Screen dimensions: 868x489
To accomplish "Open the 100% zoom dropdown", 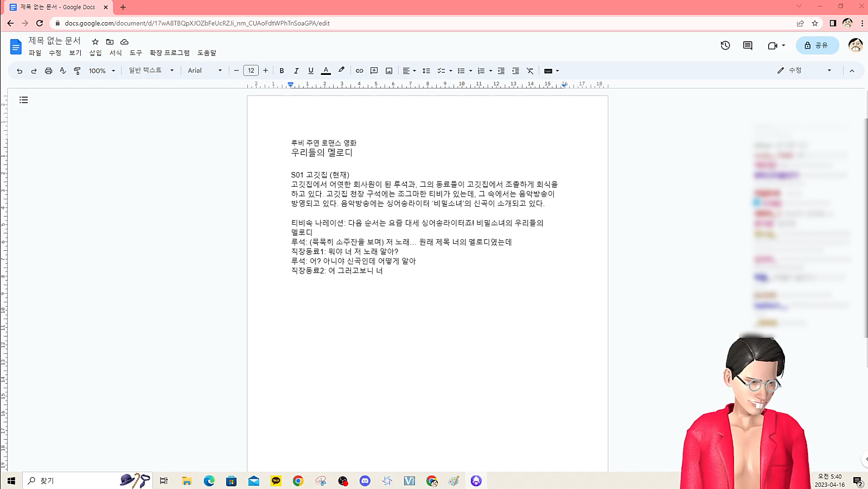I will [x=102, y=71].
